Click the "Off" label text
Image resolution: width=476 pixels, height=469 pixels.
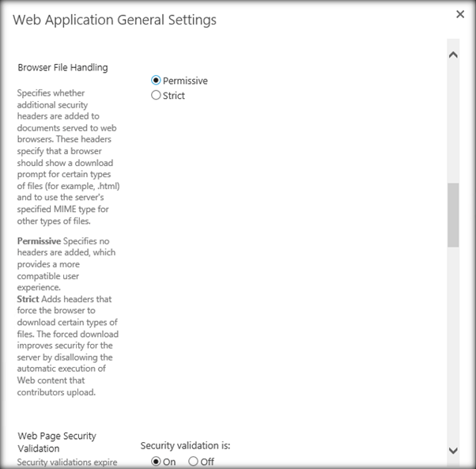tap(207, 462)
